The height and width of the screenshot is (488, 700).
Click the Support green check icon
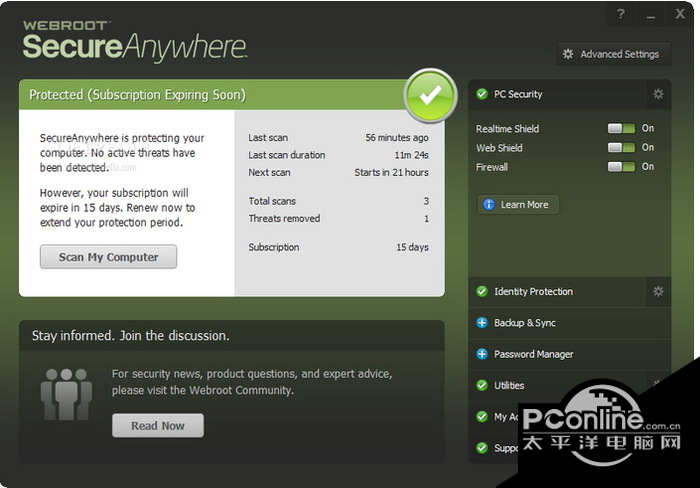coord(482,448)
